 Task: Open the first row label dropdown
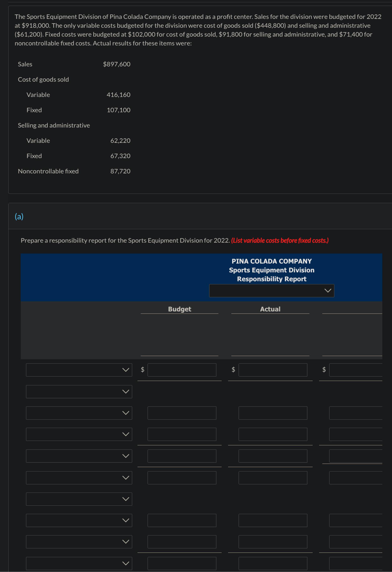pos(79,370)
